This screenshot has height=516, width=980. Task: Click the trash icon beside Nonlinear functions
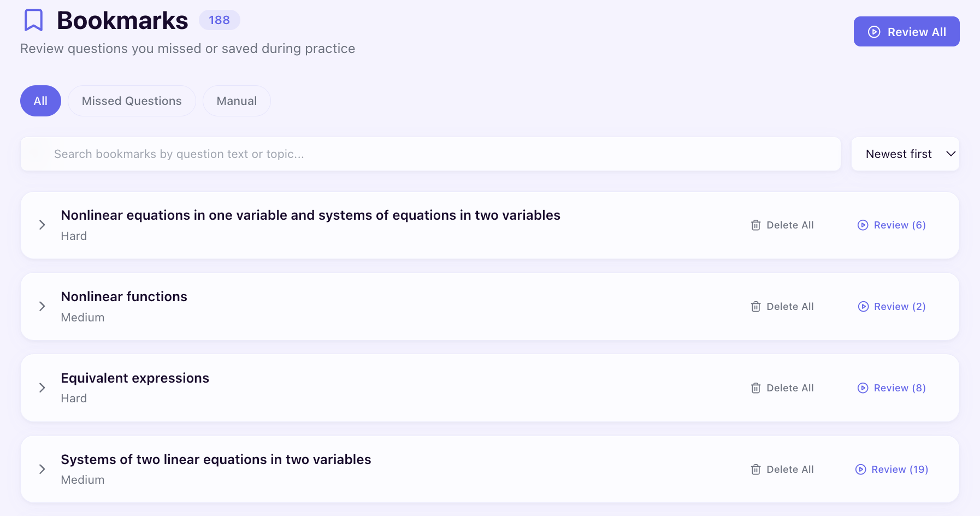tap(755, 306)
